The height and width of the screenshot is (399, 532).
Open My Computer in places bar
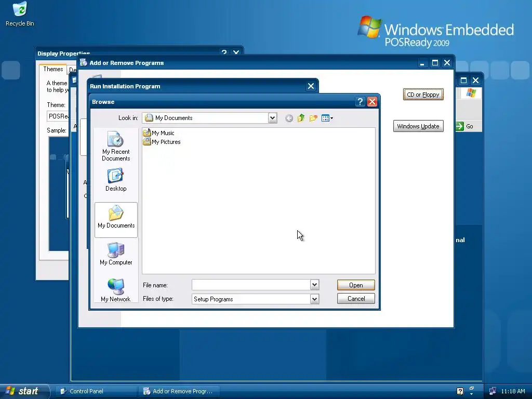coord(116,254)
